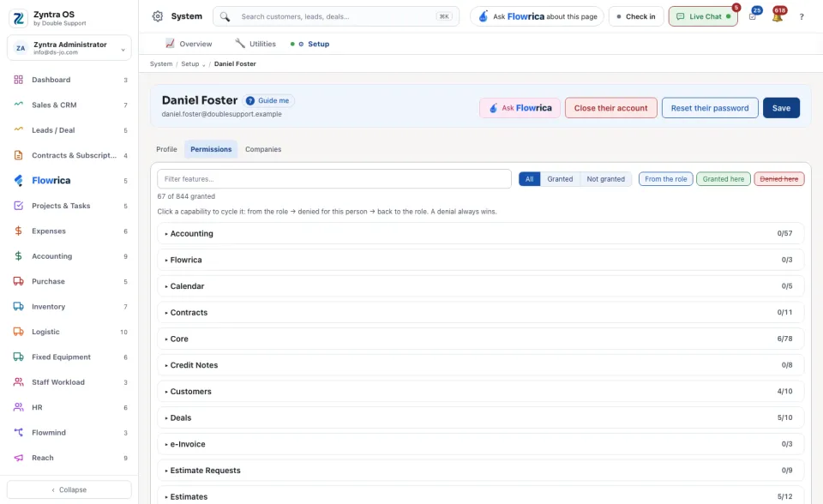The height and width of the screenshot is (504, 823).
Task: Collapse the sidebar with Collapse button
Action: (x=69, y=489)
